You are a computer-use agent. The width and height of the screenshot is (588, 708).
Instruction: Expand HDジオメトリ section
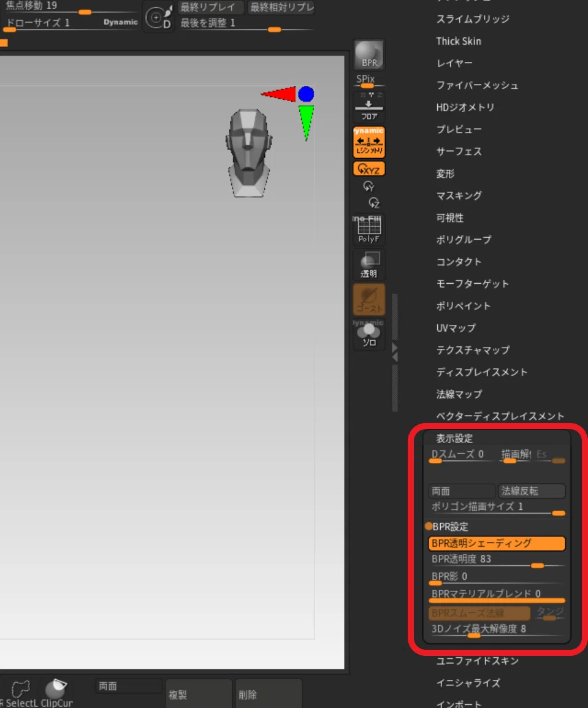coord(465,107)
